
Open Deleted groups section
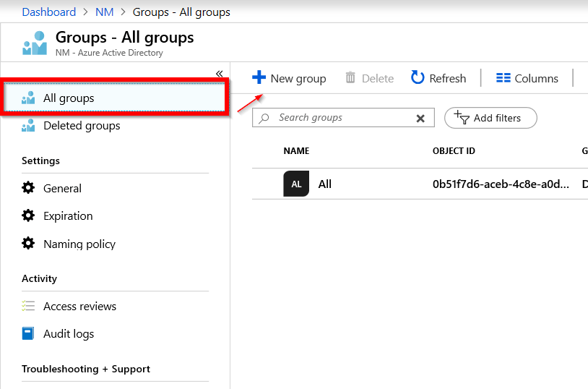coord(82,126)
